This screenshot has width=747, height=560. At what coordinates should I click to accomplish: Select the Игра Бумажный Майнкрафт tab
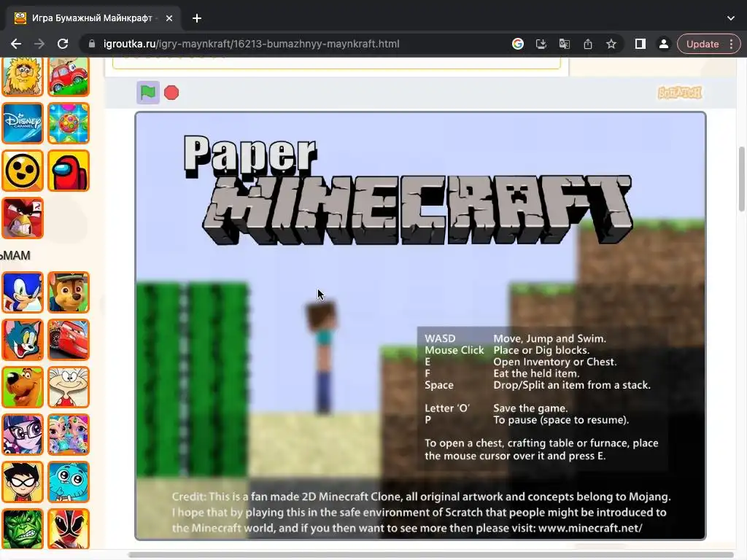click(93, 18)
